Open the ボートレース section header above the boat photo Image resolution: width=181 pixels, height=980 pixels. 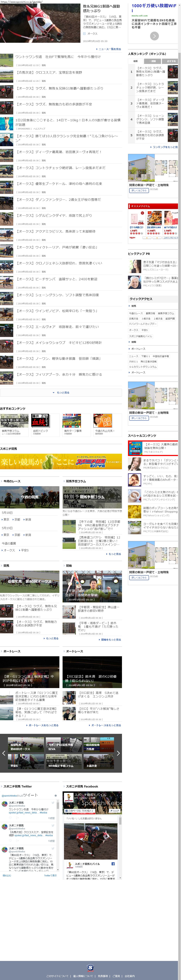click(x=11, y=651)
